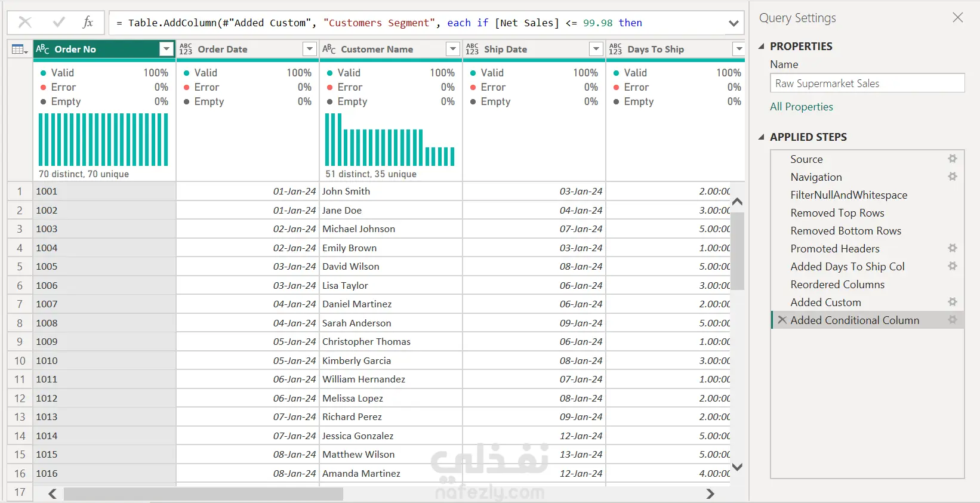980x503 pixels.
Task: Select the Ship Date cell '13-Jan-24'
Action: 534,454
